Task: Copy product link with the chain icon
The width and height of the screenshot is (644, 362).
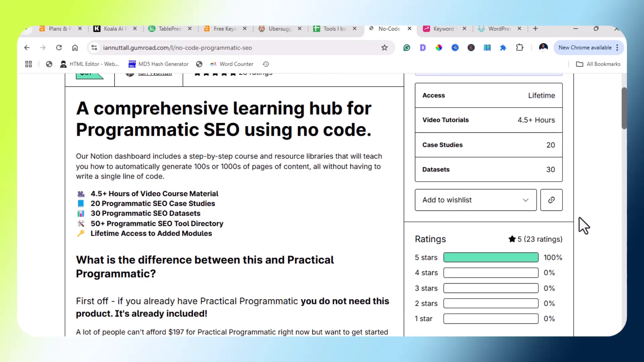Action: pos(551,200)
